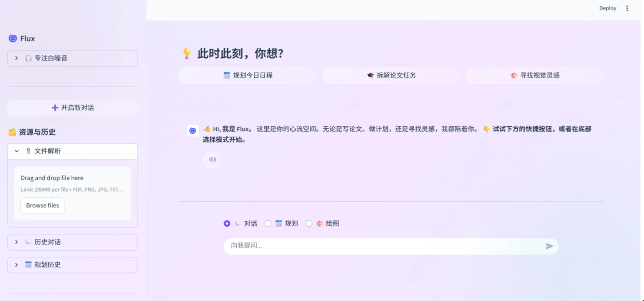This screenshot has height=301, width=644.
Task: Click the 历史对话 label text
Action: [x=48, y=242]
